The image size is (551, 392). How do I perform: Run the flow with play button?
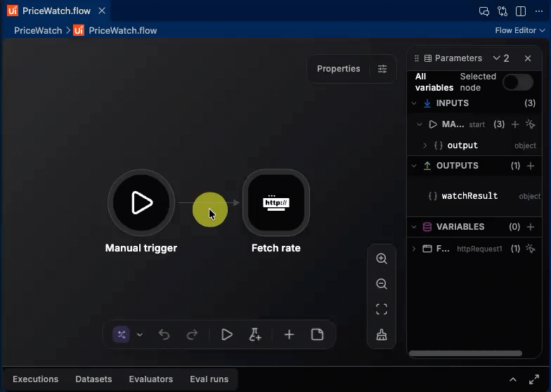click(x=226, y=334)
